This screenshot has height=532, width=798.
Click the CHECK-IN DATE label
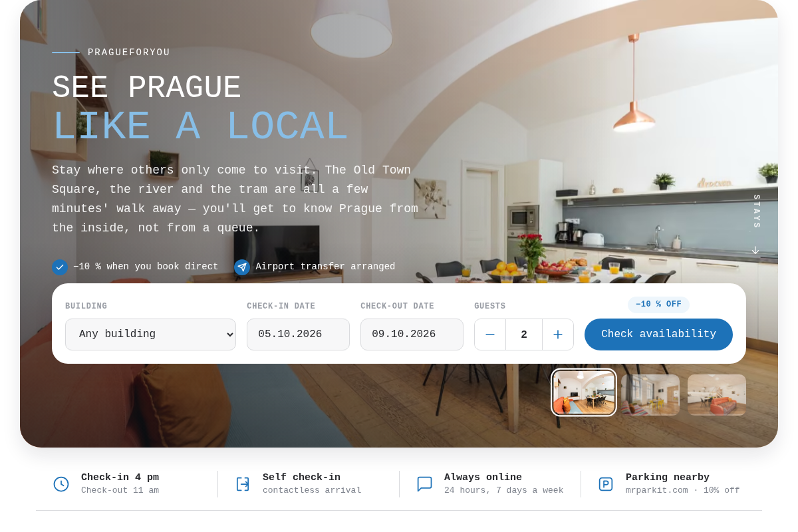coord(281,307)
